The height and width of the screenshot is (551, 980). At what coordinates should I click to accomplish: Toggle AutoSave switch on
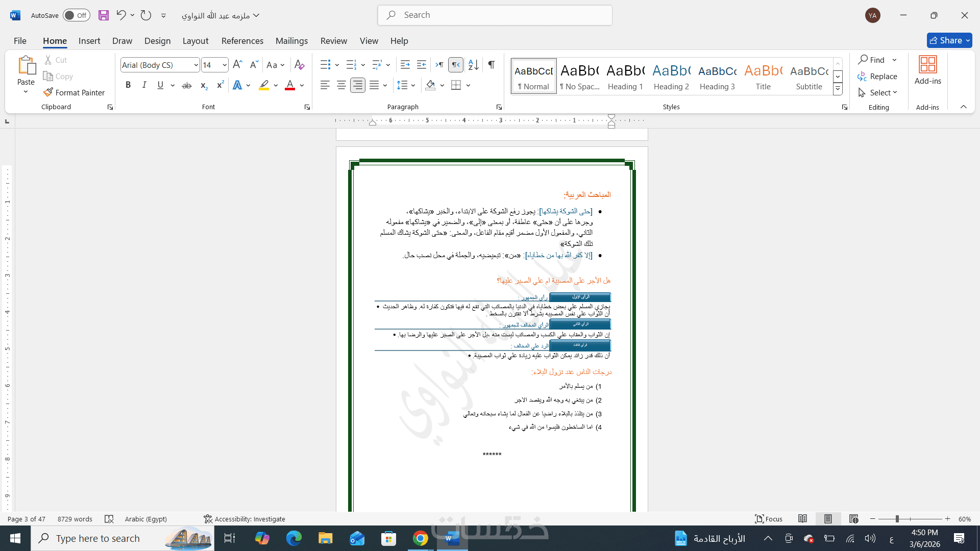[77, 15]
